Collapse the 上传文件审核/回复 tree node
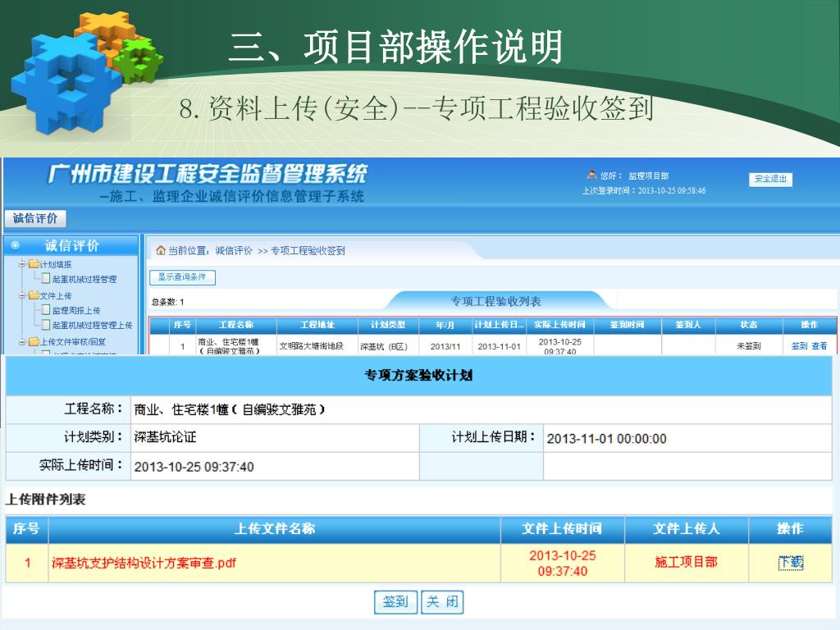 22,341
